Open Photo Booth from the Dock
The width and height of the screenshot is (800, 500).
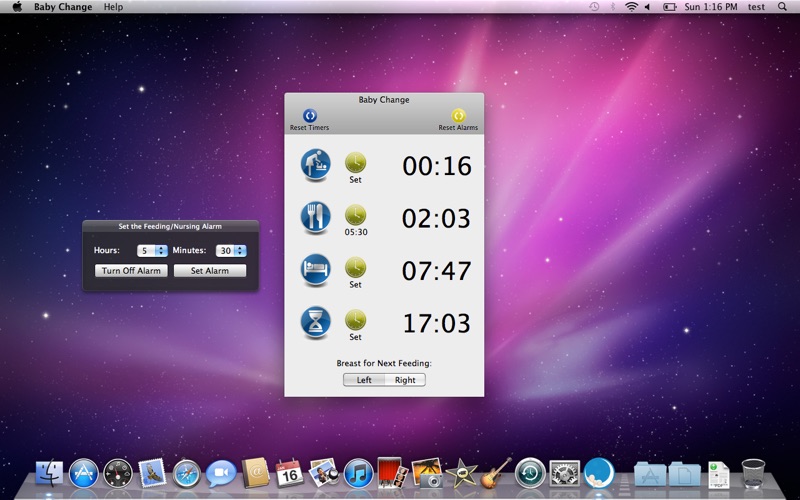pos(392,473)
